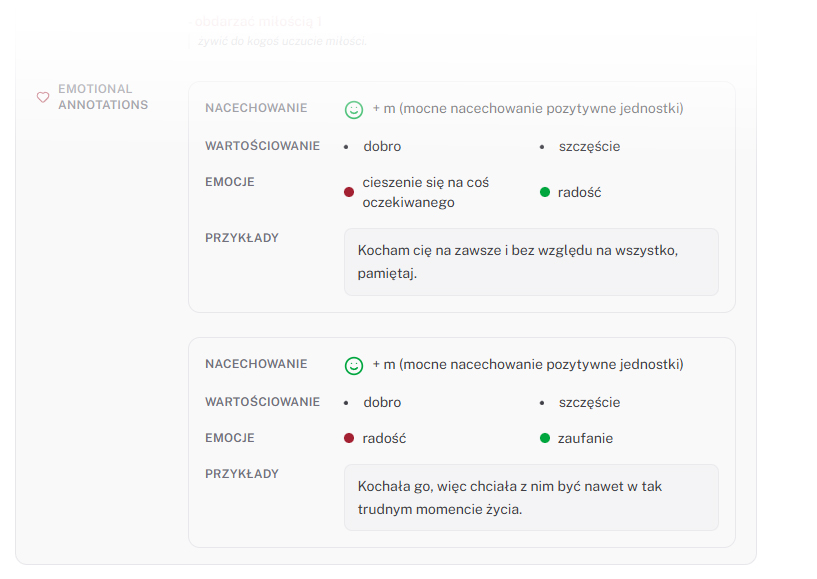Click the green dot beside radość in first card
817x579 pixels.
point(545,192)
